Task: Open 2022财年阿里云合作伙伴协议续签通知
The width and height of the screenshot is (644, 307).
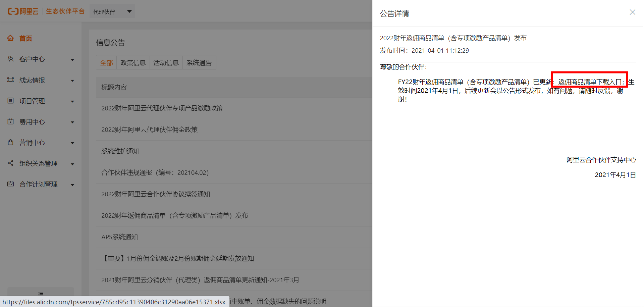Action: 156,194
